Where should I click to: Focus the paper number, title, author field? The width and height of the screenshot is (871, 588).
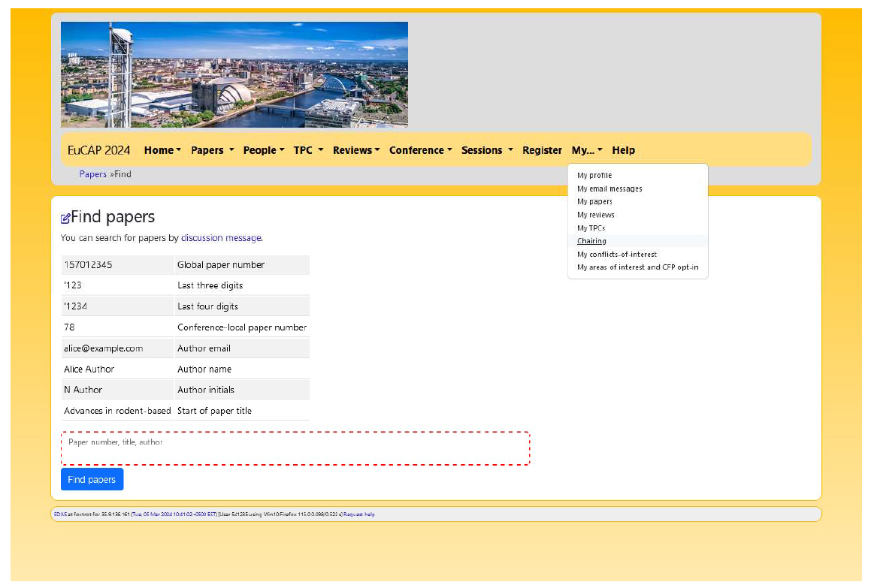(295, 448)
